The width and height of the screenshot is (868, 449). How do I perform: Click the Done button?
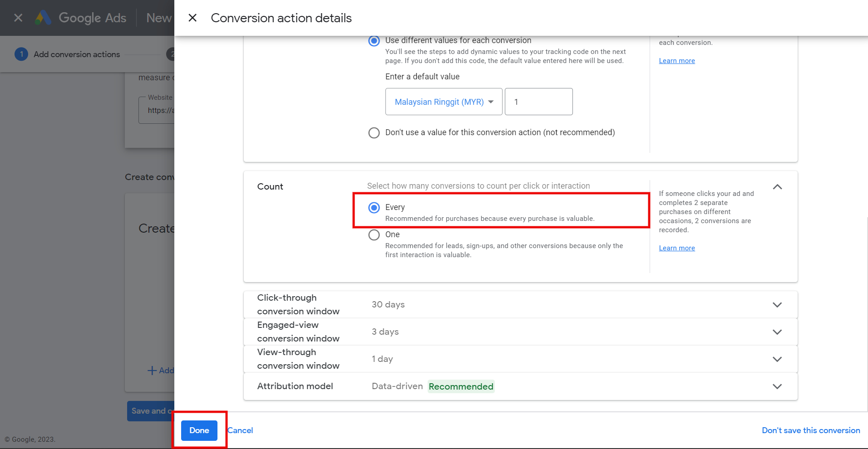[x=199, y=430]
